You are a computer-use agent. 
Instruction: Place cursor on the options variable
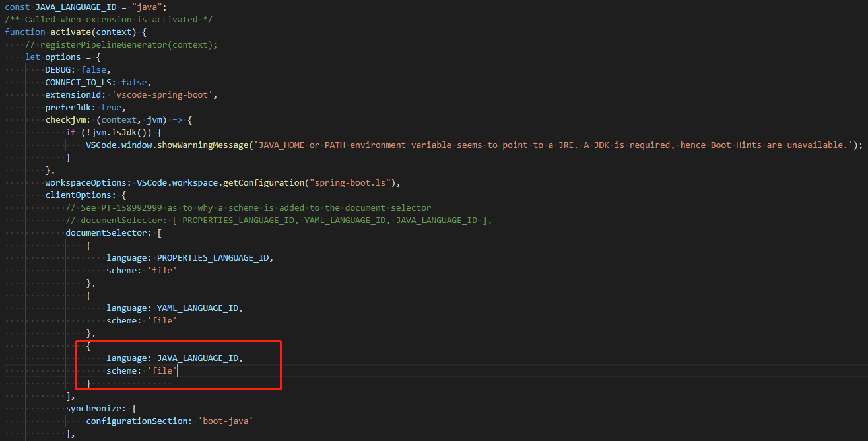(x=63, y=57)
